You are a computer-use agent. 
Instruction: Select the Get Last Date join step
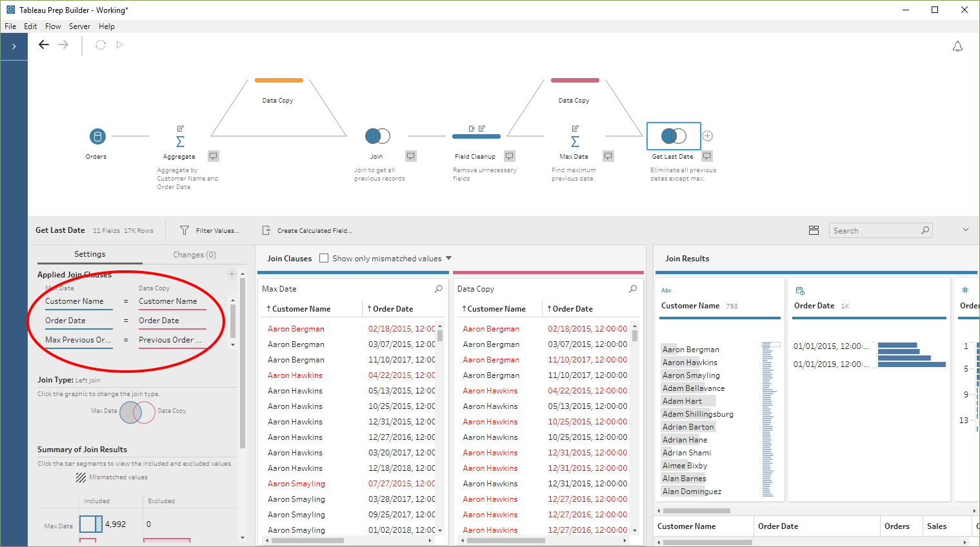point(674,136)
